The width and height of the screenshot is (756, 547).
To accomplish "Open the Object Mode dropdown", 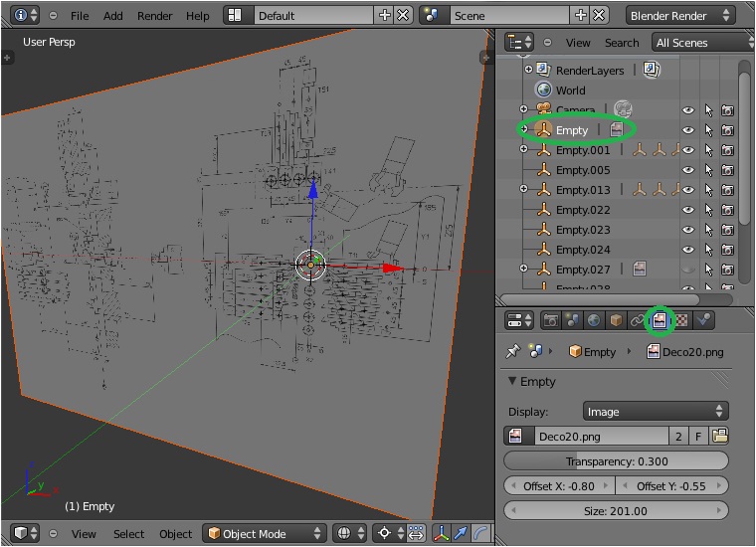I will pyautogui.click(x=265, y=534).
